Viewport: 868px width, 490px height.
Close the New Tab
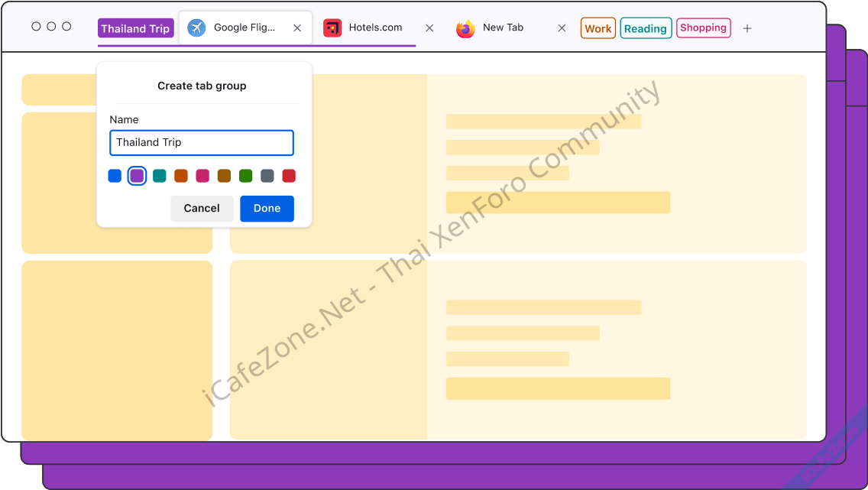pyautogui.click(x=562, y=28)
